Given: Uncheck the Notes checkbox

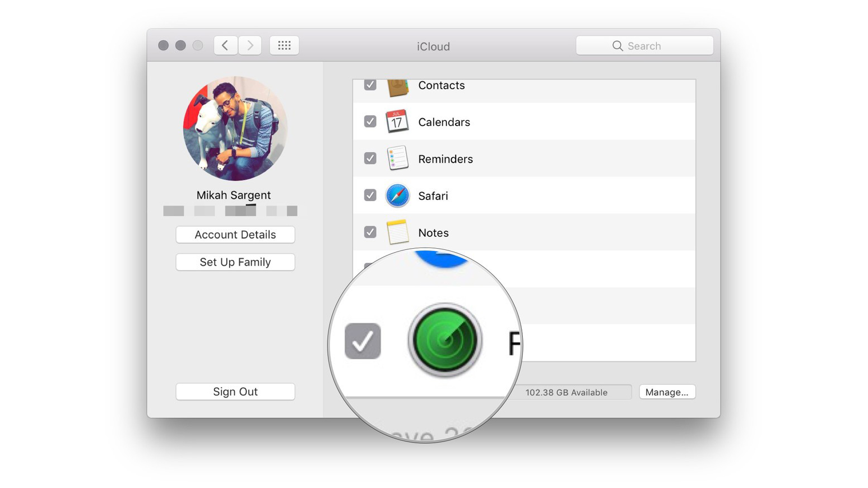Looking at the screenshot, I should (x=370, y=232).
